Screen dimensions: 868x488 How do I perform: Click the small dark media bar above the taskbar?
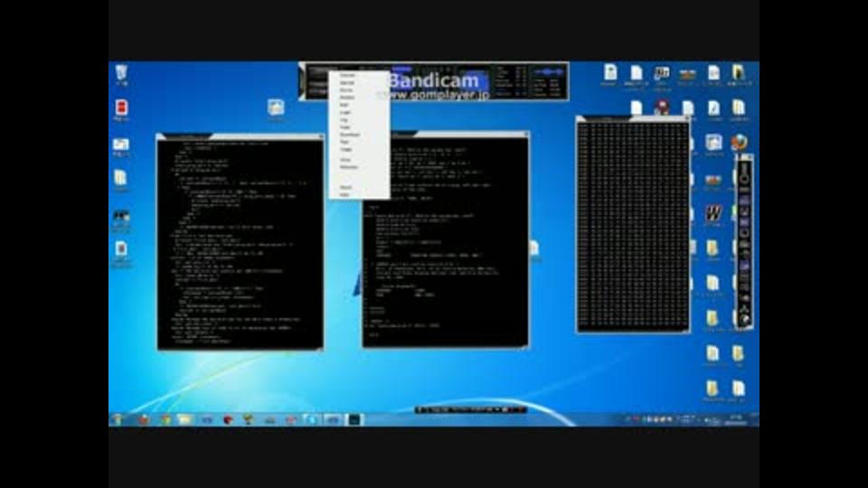470,410
